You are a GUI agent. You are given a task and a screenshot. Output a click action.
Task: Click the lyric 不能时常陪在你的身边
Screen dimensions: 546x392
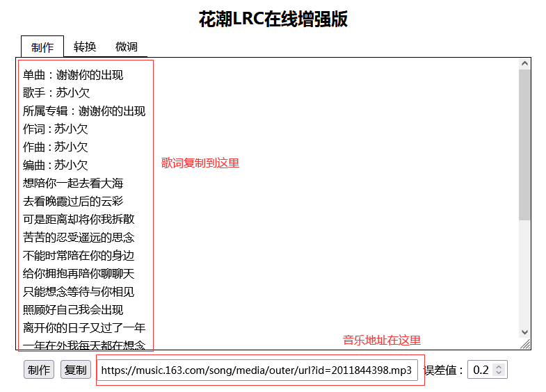[79, 256]
